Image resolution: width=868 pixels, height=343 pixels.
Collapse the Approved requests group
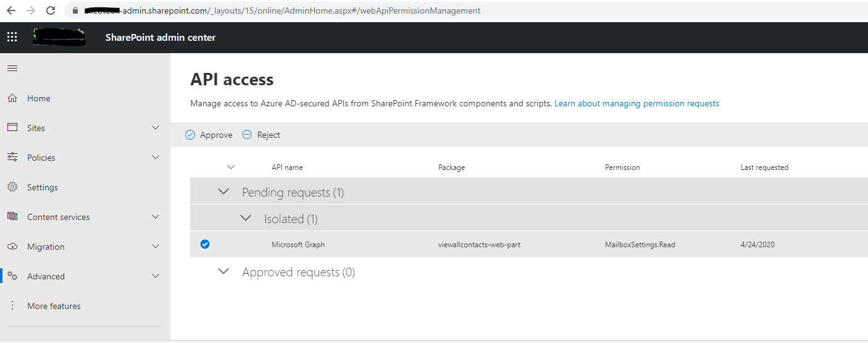point(224,271)
